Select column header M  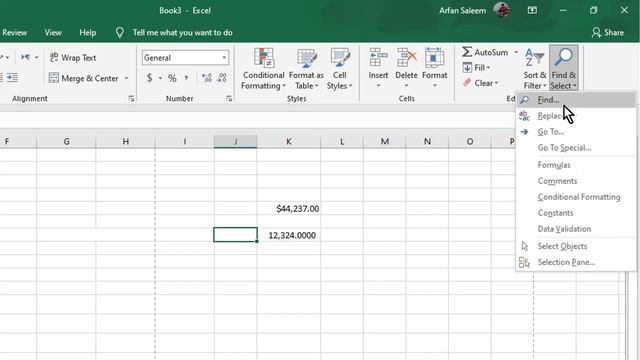(x=384, y=141)
